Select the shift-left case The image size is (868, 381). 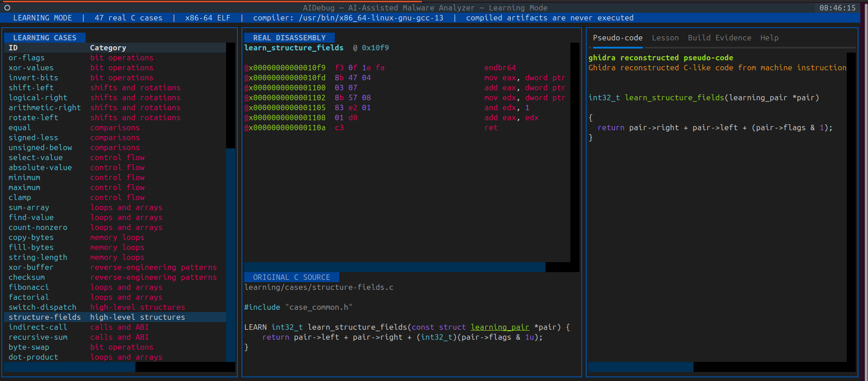(x=115, y=88)
